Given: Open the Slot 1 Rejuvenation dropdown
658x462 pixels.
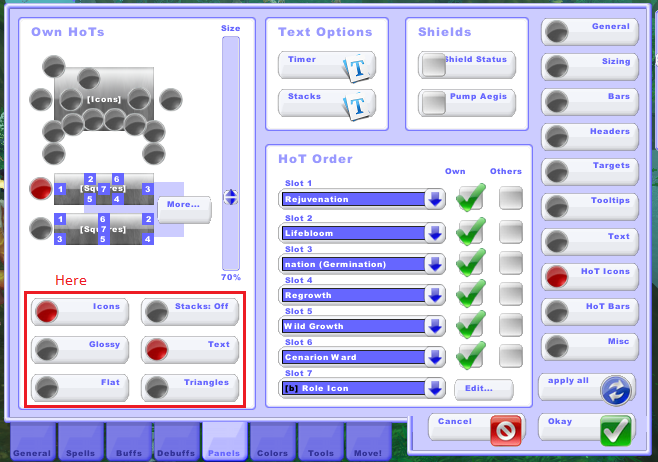Looking at the screenshot, I should pyautogui.click(x=434, y=199).
